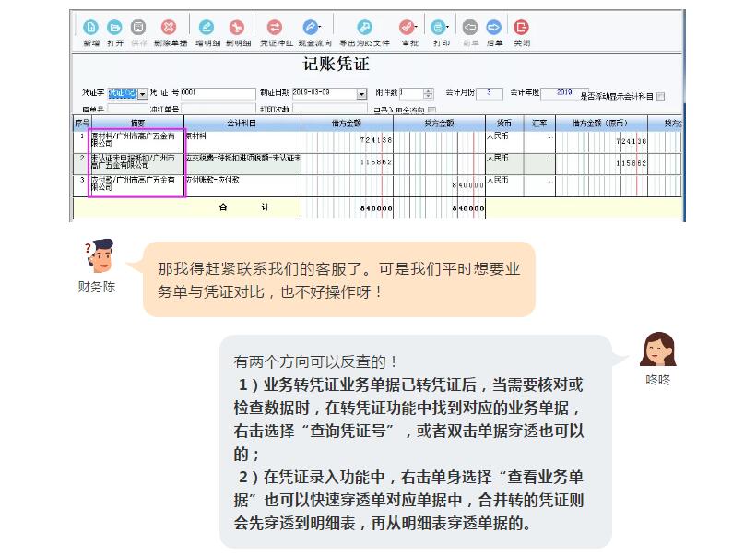Click the 导出为K3文件 export icon
756x556 pixels.
click(364, 28)
